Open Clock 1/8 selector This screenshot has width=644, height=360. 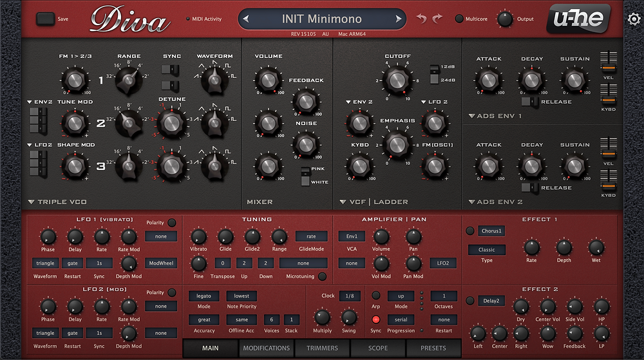pos(350,296)
